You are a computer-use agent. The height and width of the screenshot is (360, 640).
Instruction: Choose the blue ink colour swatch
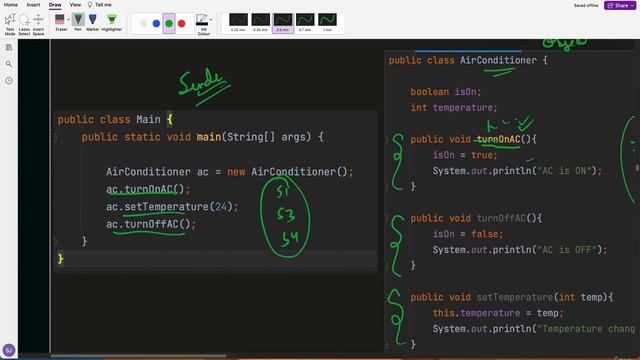pyautogui.click(x=156, y=24)
